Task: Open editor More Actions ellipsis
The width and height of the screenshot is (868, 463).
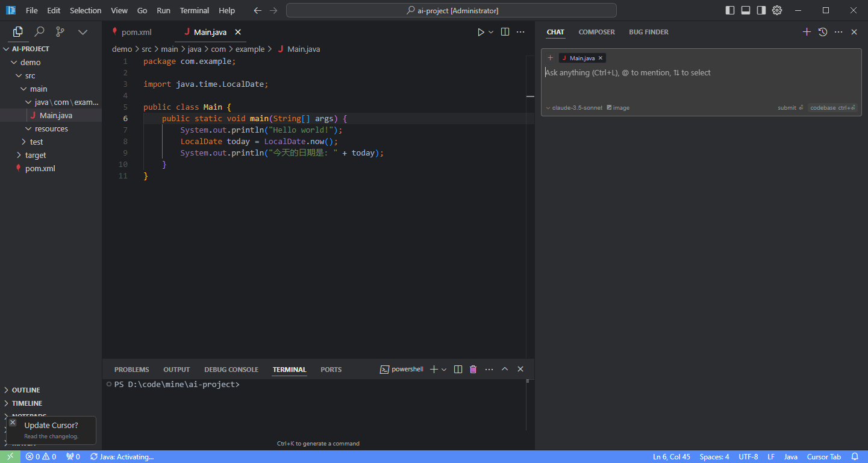Action: [520, 32]
